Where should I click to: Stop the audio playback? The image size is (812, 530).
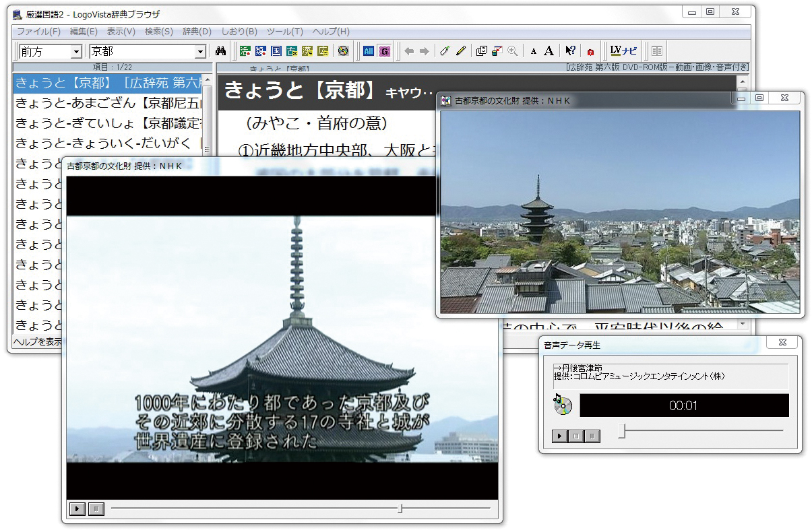click(x=576, y=436)
